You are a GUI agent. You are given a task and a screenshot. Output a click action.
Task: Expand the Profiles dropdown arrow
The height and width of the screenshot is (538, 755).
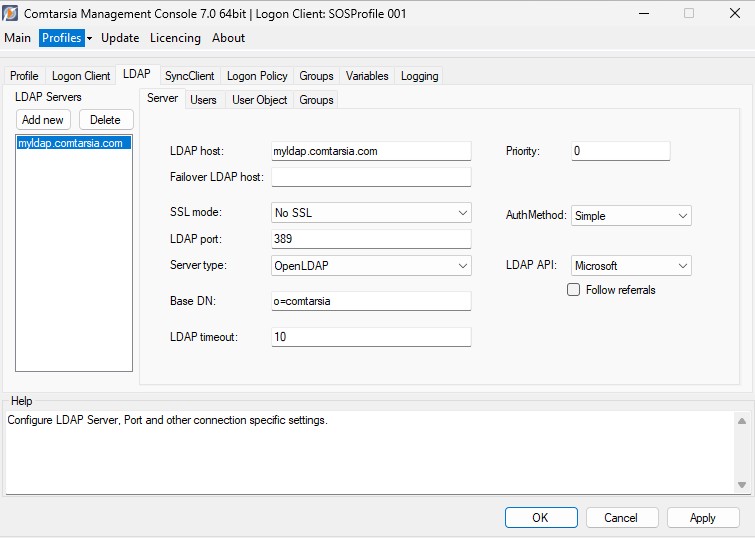coord(89,39)
